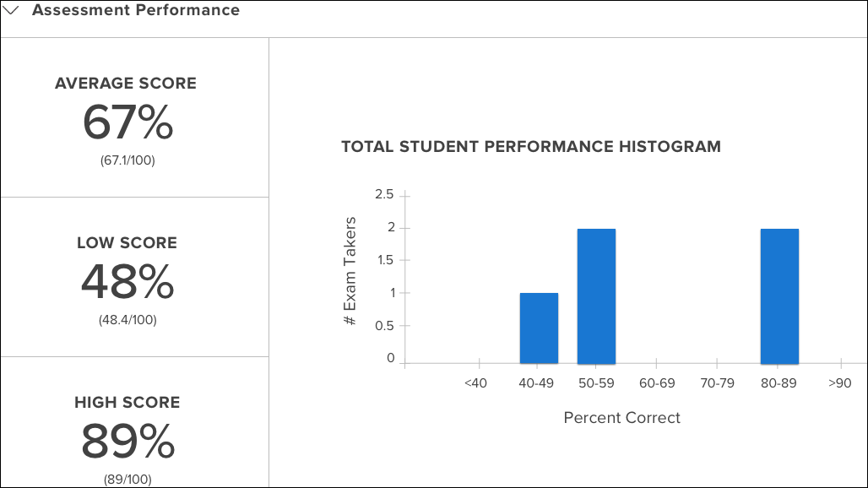
Task: Select the LOW SCORE label
Action: point(127,243)
